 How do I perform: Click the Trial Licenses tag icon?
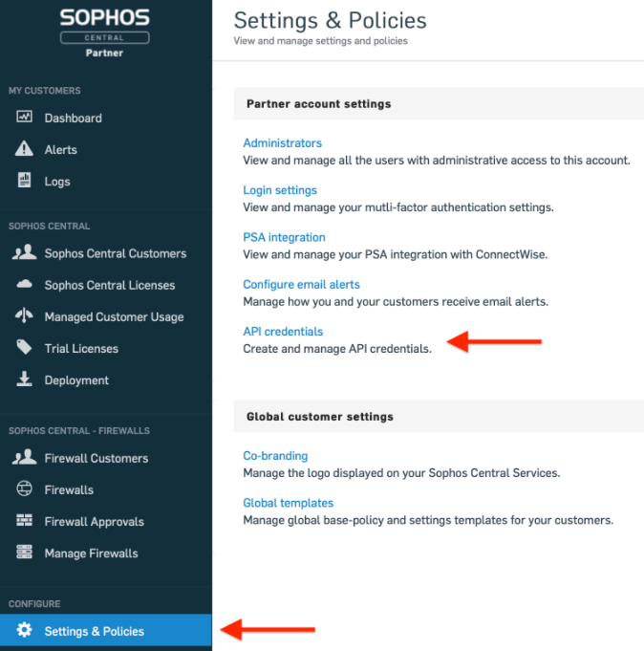click(x=25, y=348)
